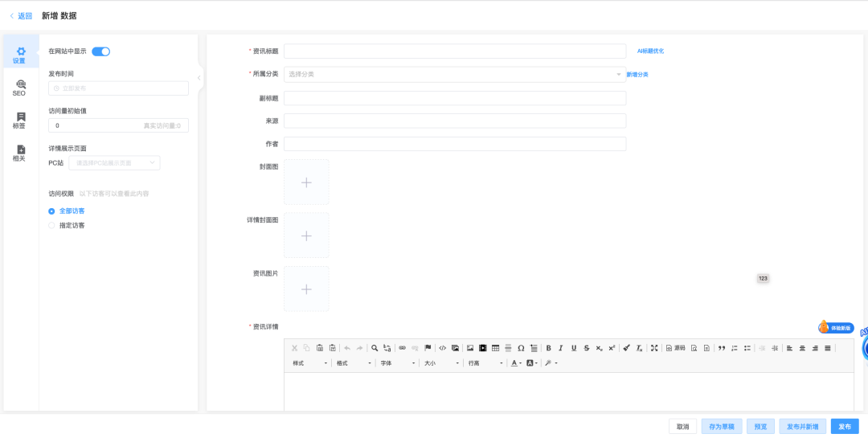This screenshot has width=868, height=438.
Task: Click the 存为草稿 save draft button
Action: pyautogui.click(x=721, y=427)
